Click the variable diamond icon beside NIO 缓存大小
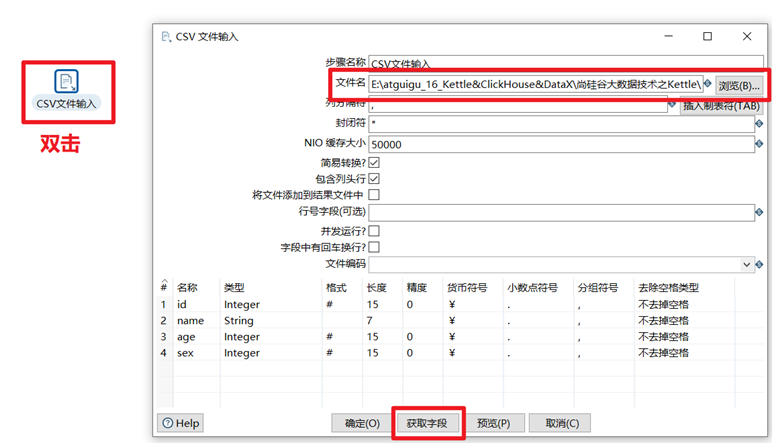772x443 pixels. [x=759, y=144]
